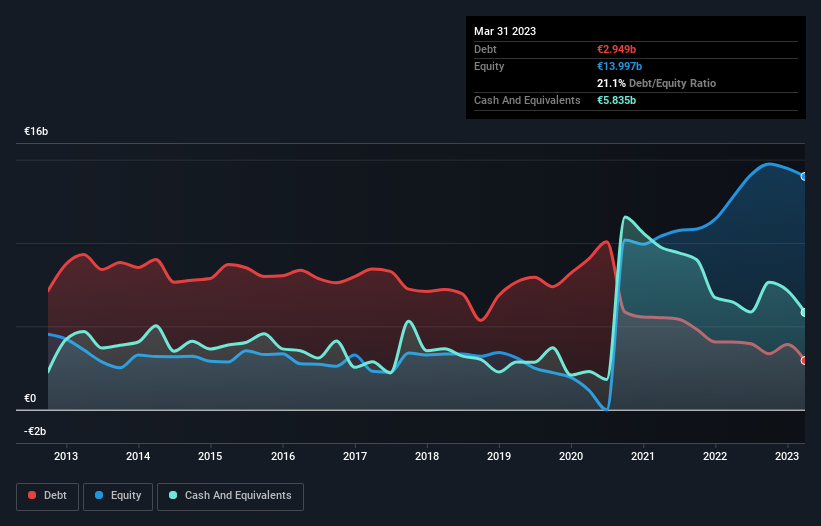Click the Mar 31 2023 tooltip date

click(505, 31)
